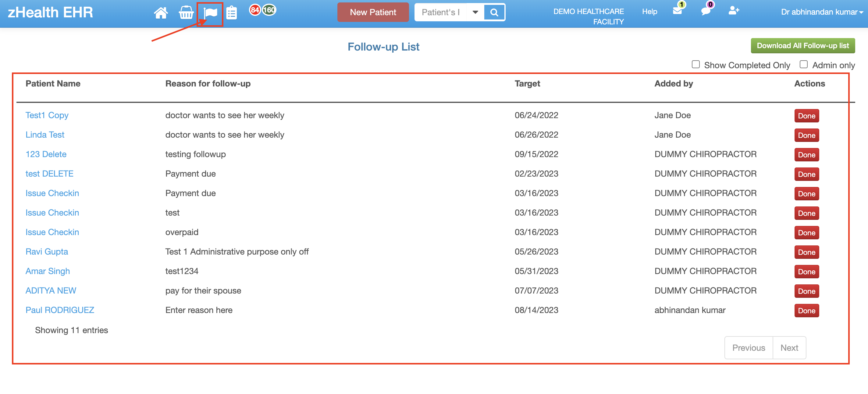
Task: Click the red 84 notification badge
Action: click(255, 10)
